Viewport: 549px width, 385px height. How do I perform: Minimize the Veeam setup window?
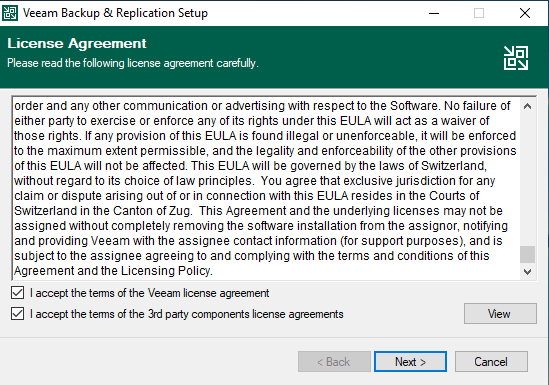click(434, 13)
